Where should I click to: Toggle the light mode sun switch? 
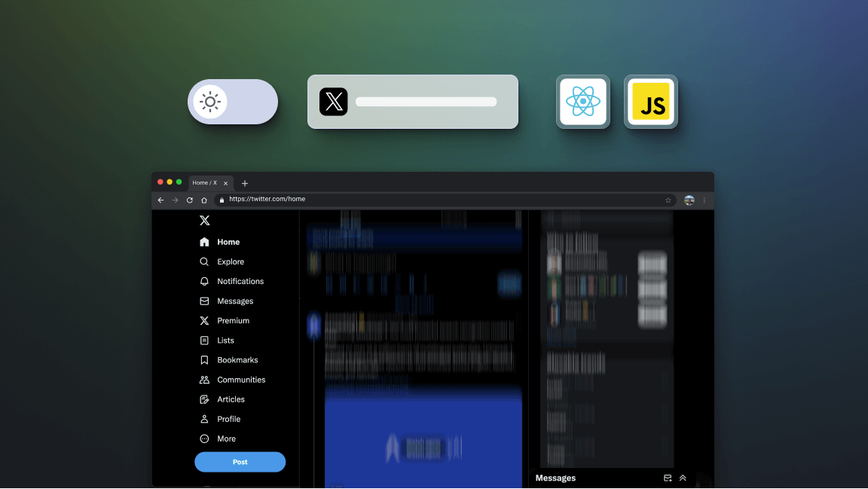[233, 102]
